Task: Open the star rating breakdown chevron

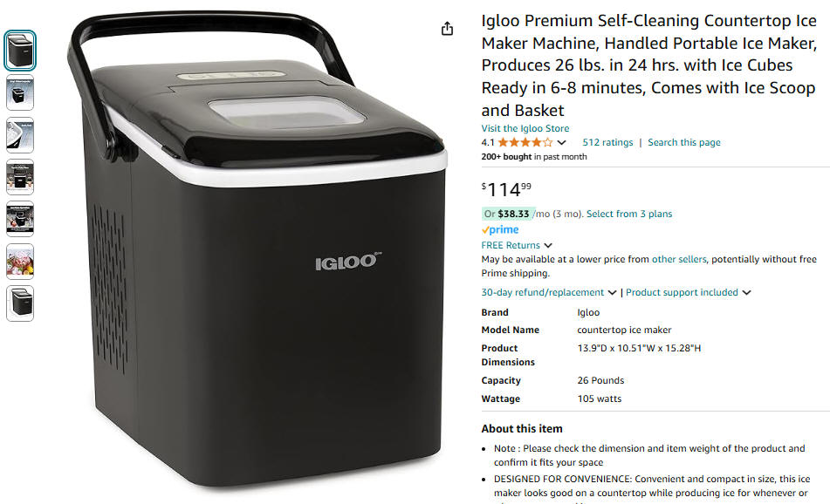Action: [x=562, y=142]
